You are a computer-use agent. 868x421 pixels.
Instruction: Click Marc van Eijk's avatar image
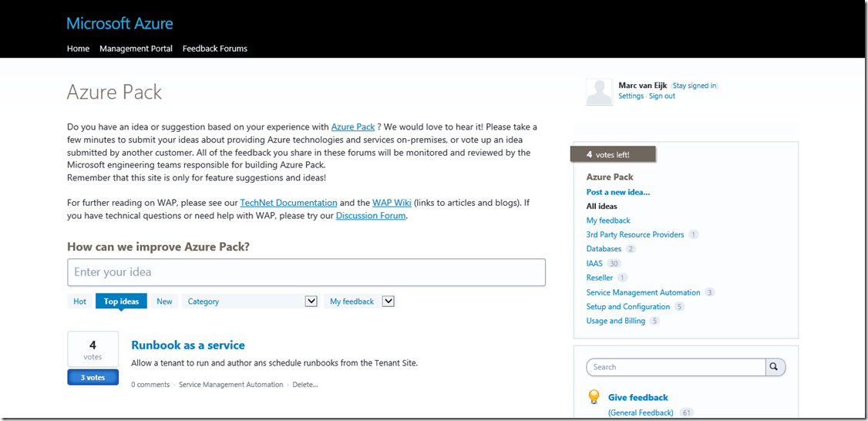click(600, 92)
